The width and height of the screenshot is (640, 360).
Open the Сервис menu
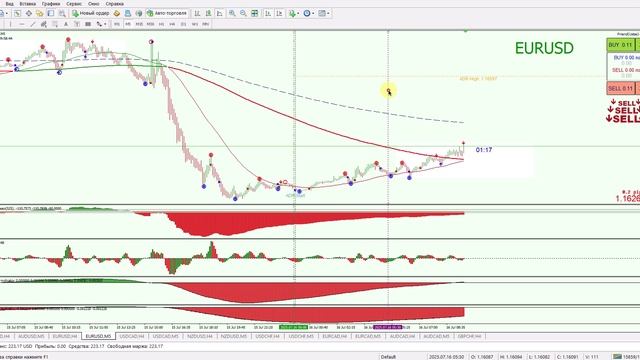(x=74, y=4)
